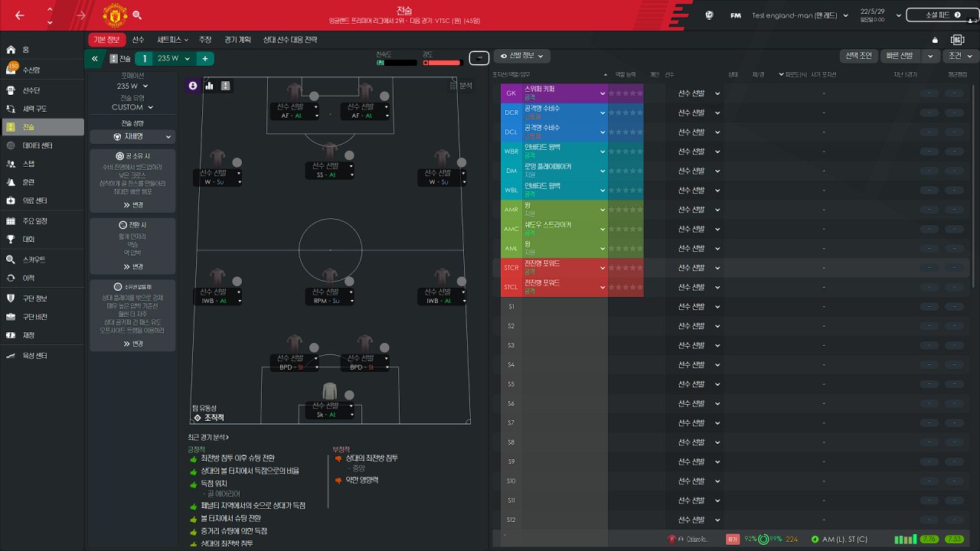Screen dimensions: 980x551
Task: Click the BG badge icon in top right
Action: (957, 39)
